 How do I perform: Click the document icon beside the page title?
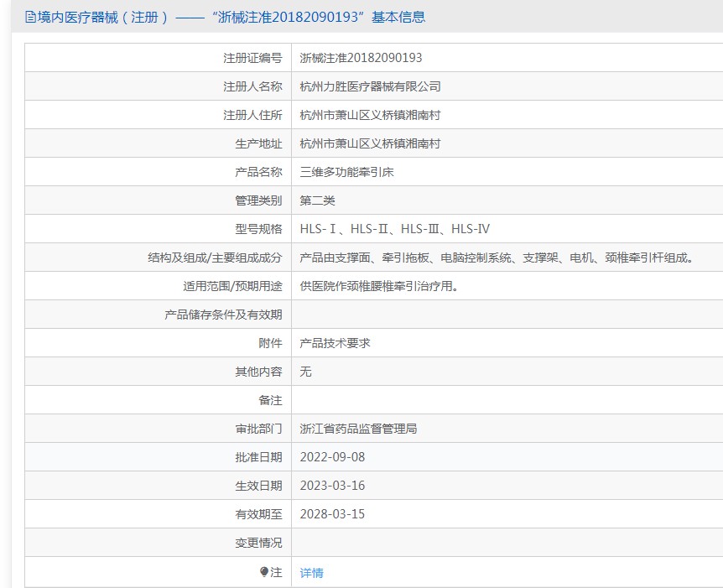(30, 18)
